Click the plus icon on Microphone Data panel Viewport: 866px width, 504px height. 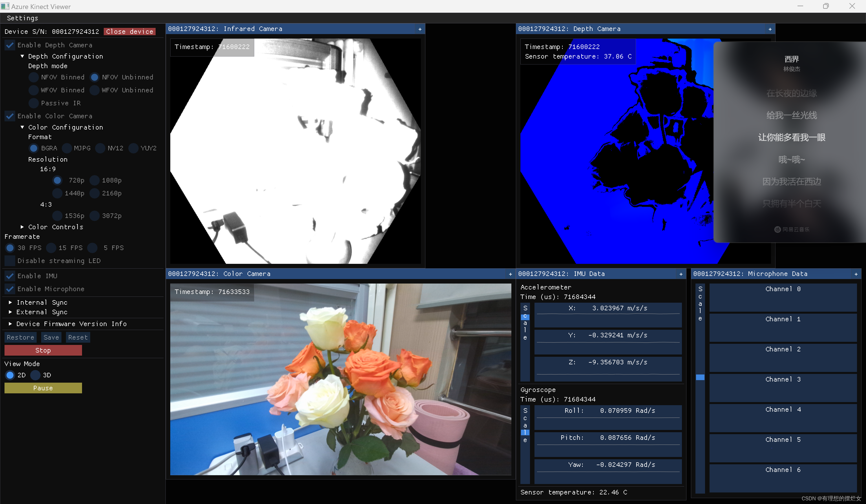pyautogui.click(x=856, y=274)
